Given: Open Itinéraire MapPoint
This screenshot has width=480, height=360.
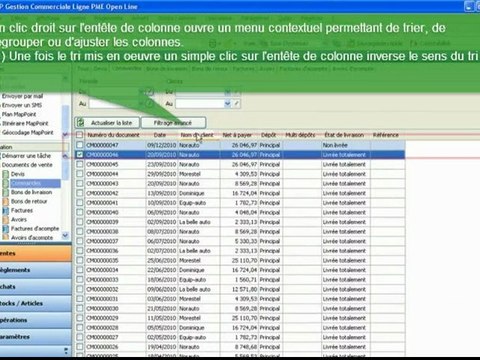Looking at the screenshot, I should 25,123.
